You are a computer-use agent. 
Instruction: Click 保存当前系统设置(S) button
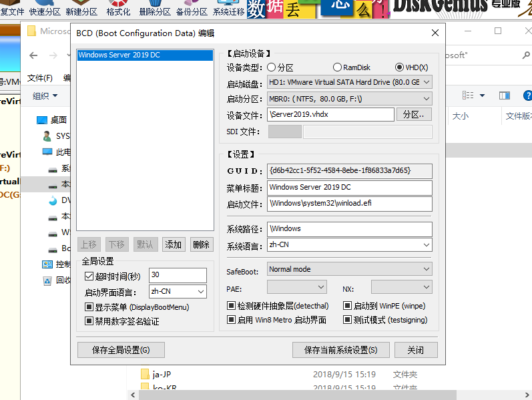[340, 350]
